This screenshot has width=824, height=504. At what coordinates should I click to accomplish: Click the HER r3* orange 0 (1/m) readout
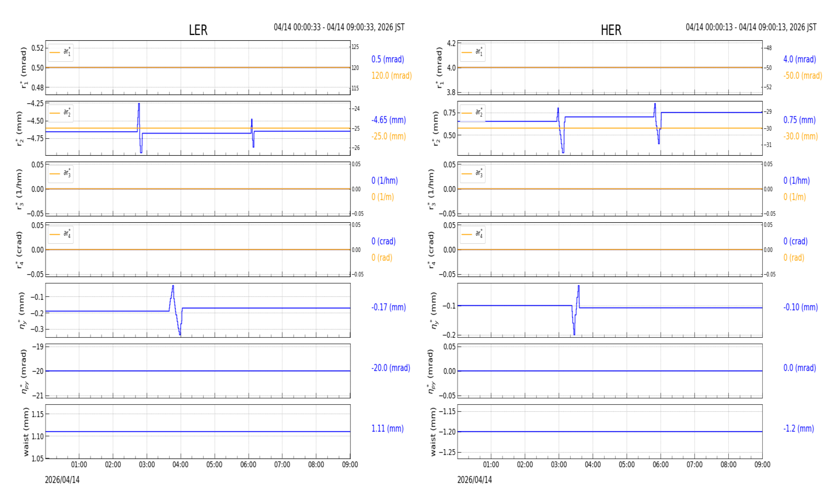[794, 197]
